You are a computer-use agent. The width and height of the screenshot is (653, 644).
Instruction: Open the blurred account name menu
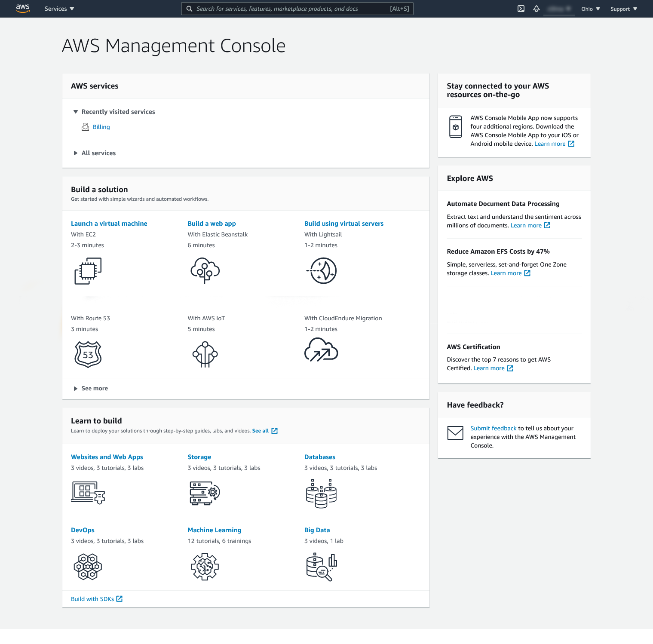(x=559, y=9)
